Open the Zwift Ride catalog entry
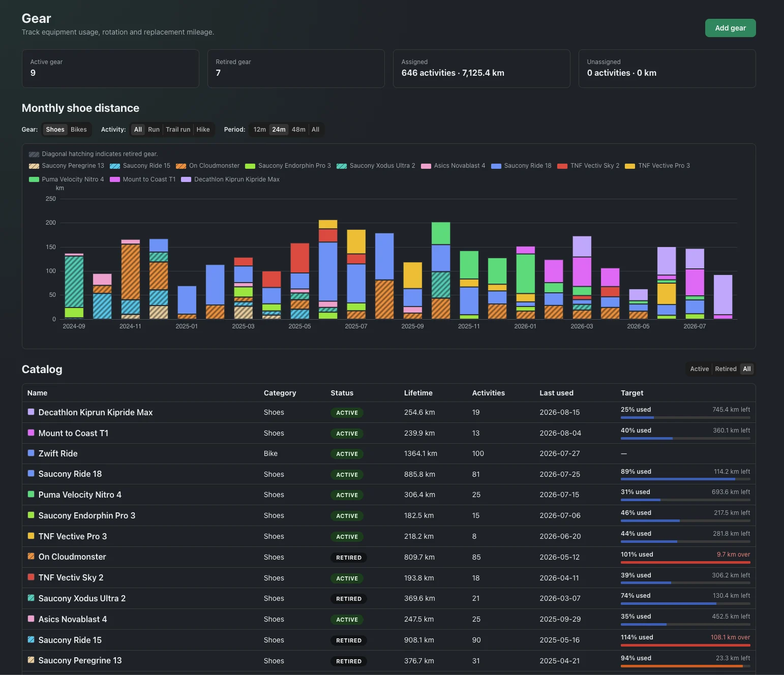The height and width of the screenshot is (675, 784). (388, 453)
